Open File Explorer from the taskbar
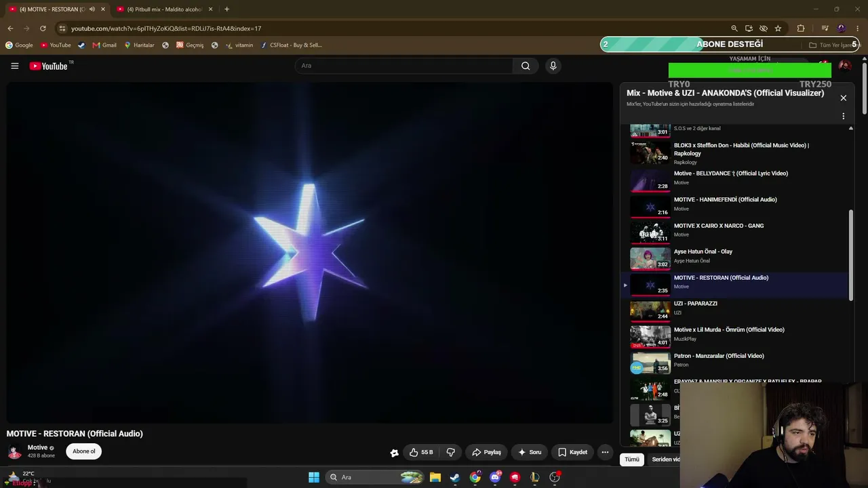Viewport: 868px width, 488px height. coord(435,477)
